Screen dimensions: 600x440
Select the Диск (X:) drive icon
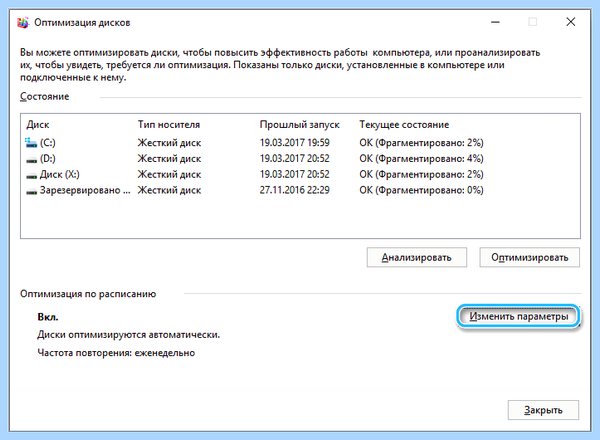(31, 176)
